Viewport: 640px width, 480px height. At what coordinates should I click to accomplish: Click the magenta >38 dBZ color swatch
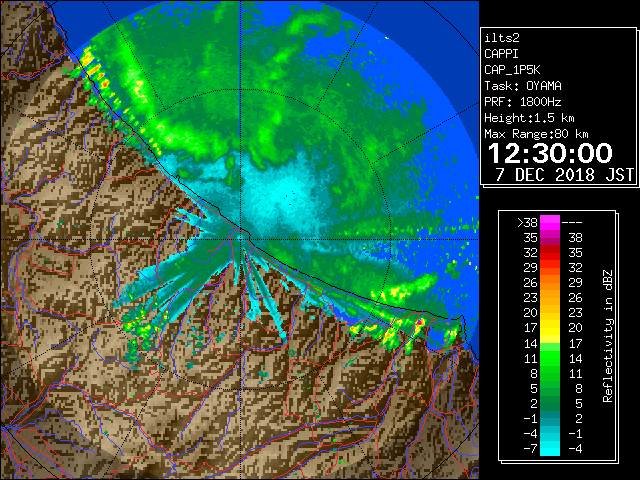[x=550, y=222]
